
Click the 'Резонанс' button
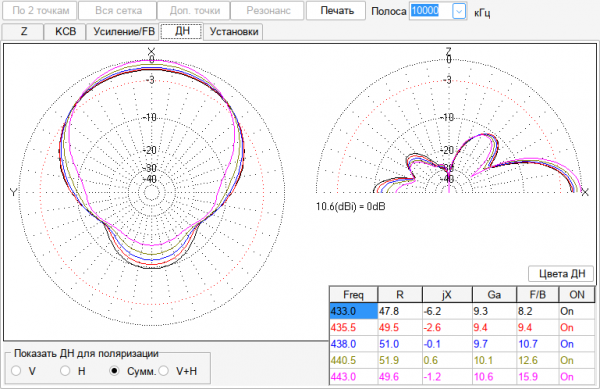pyautogui.click(x=268, y=10)
